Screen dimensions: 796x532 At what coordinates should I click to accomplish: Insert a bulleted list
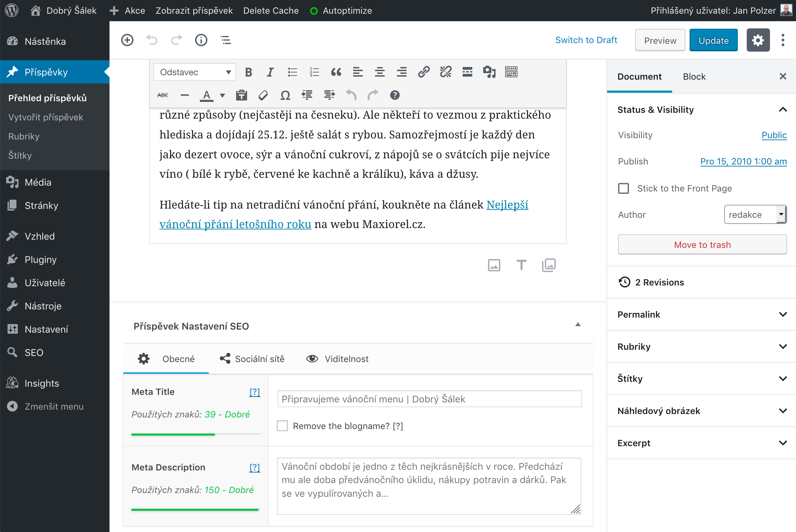click(x=292, y=72)
